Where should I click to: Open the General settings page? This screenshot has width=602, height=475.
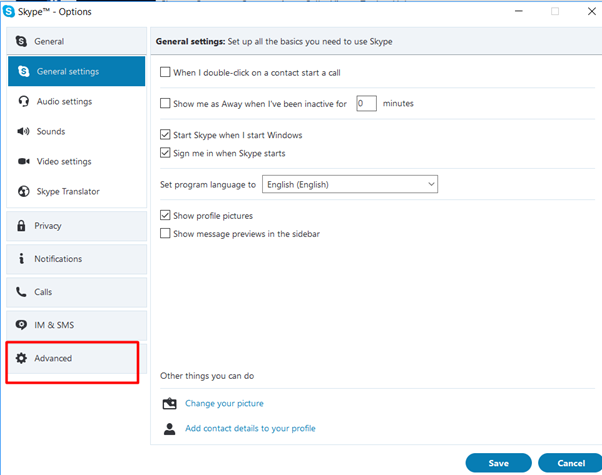76,71
